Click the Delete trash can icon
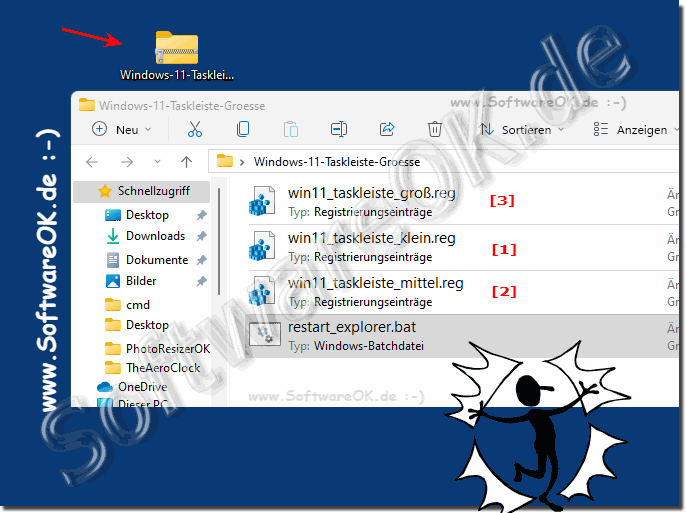Screen dimensions: 686x513 tap(434, 129)
